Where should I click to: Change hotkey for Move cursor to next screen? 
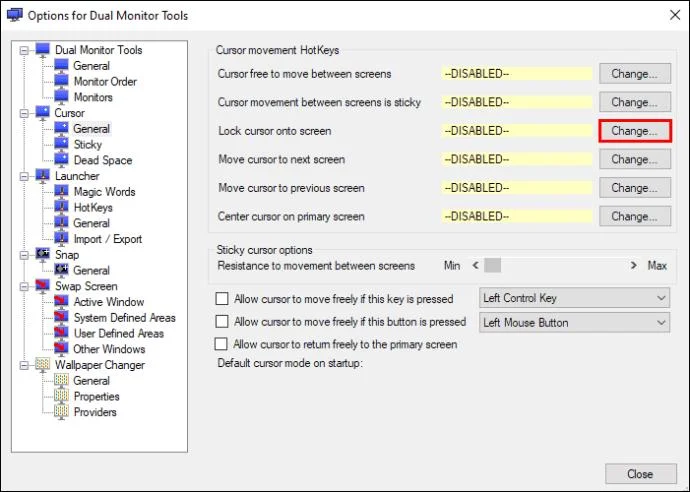point(635,159)
